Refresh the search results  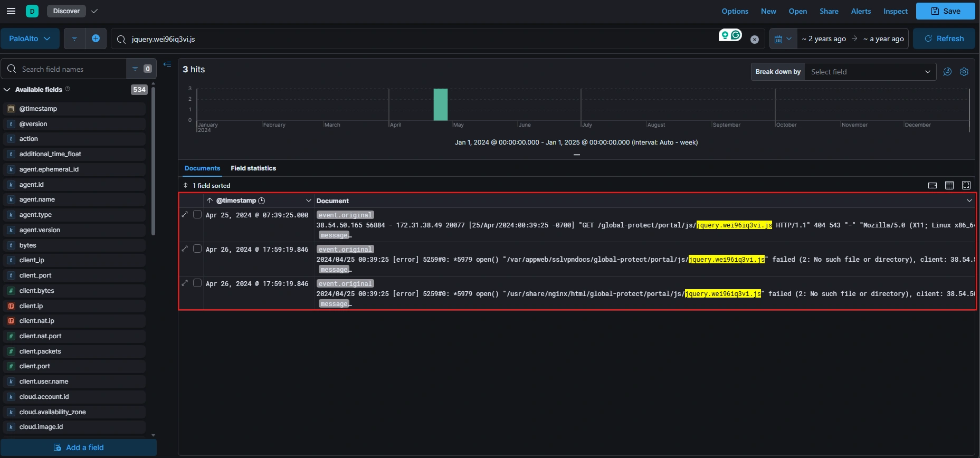point(944,39)
